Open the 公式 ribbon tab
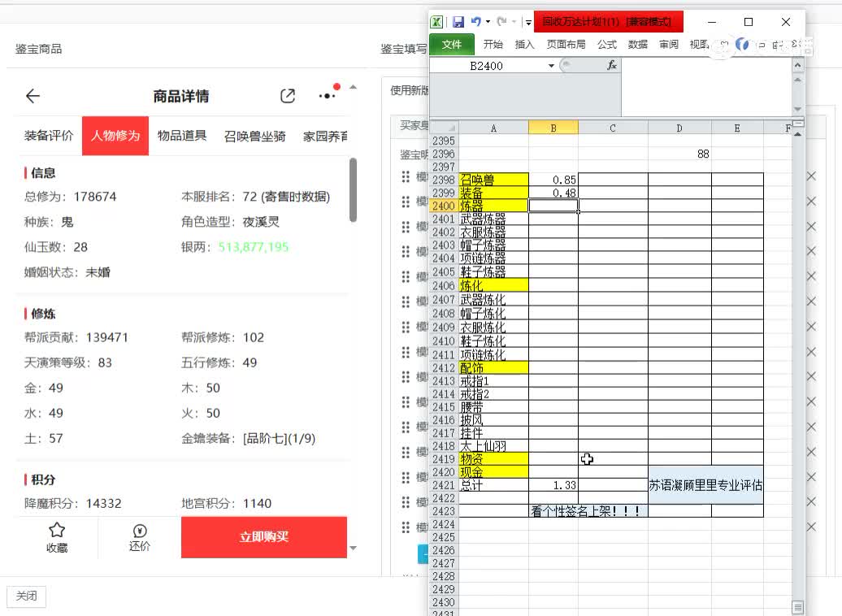Image resolution: width=842 pixels, height=616 pixels. 606,45
